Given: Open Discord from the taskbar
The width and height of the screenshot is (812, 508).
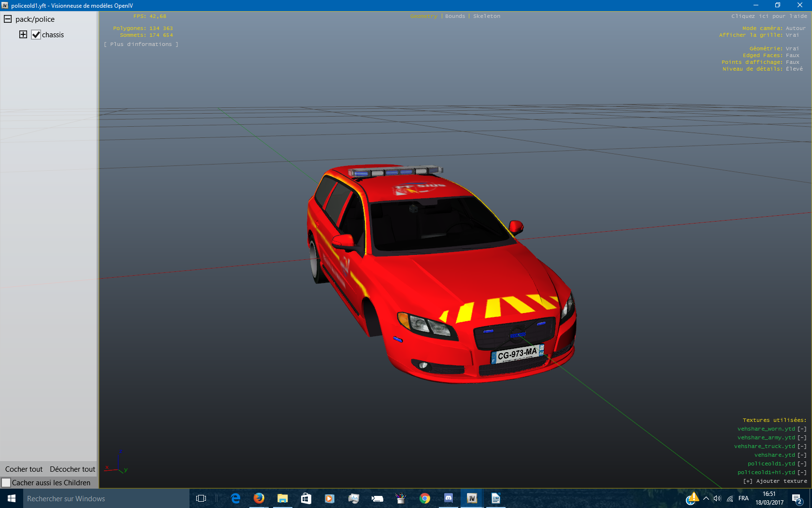Looking at the screenshot, I should 448,498.
